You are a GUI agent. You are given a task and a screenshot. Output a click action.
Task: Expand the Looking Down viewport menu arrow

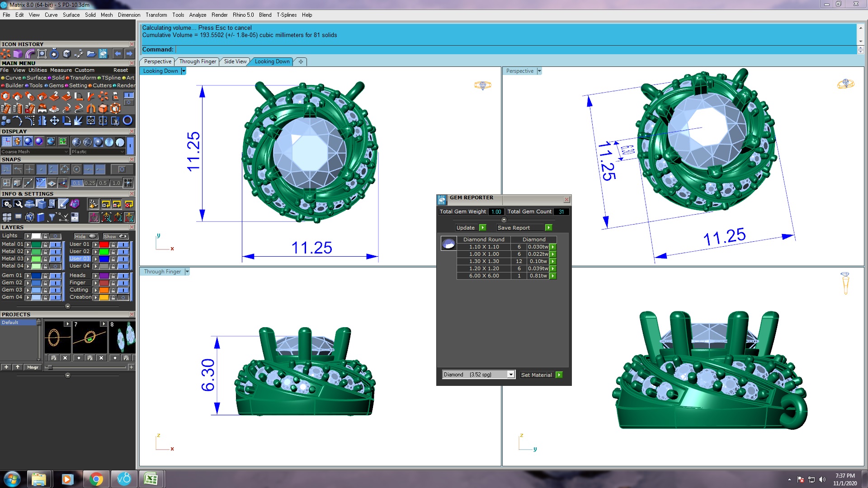click(x=184, y=71)
